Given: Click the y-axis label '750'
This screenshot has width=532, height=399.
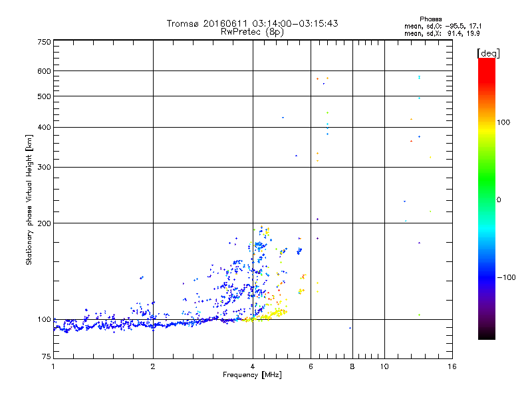Looking at the screenshot, I should tap(44, 42).
